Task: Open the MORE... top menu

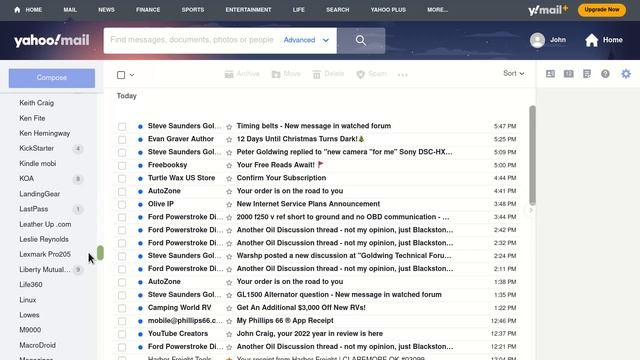Action: pos(437,10)
